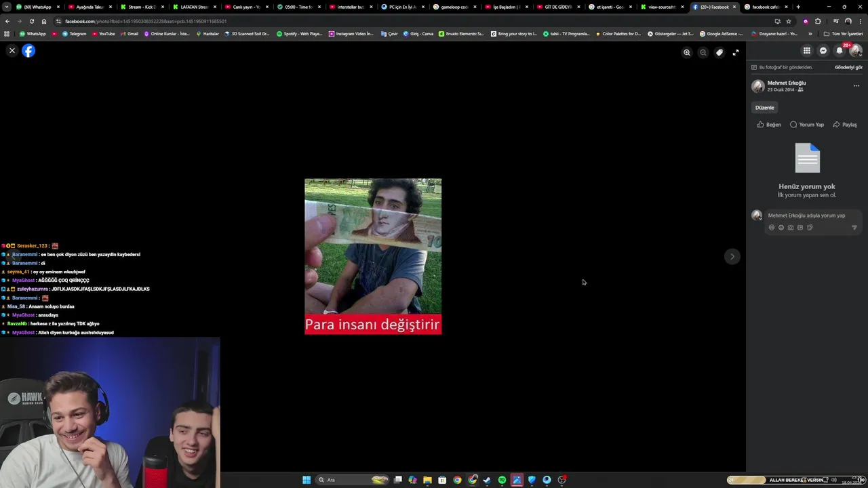Click Yorum Yap button
Image resolution: width=868 pixels, height=488 pixels.
coord(807,125)
